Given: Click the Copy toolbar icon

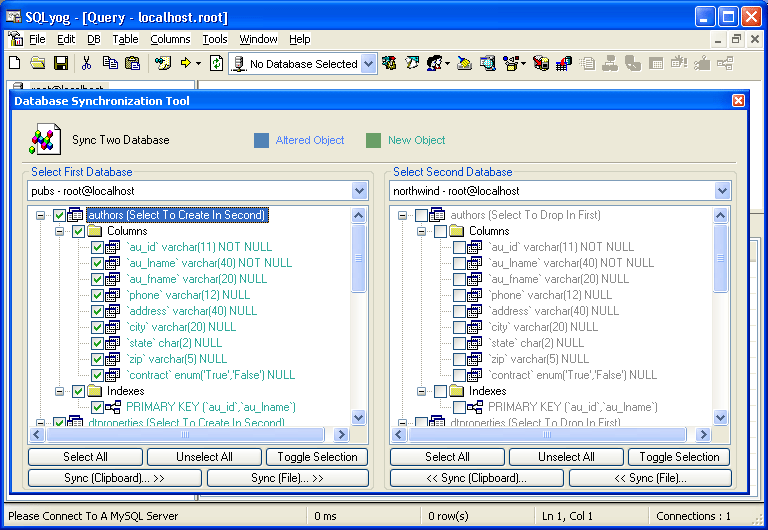Looking at the screenshot, I should pyautogui.click(x=110, y=63).
